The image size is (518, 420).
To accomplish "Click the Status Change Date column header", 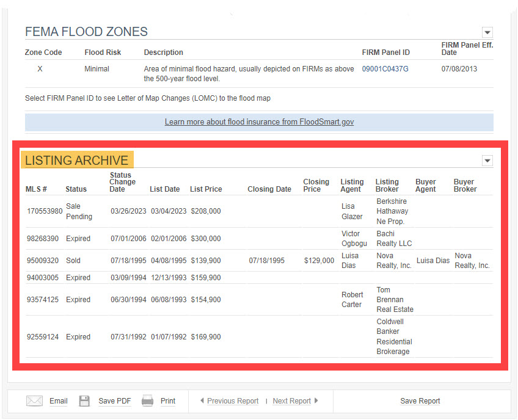I will point(123,182).
